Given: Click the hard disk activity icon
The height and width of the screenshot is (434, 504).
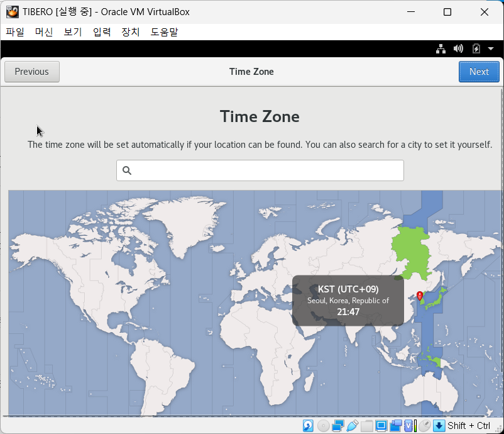Looking at the screenshot, I should [308, 426].
